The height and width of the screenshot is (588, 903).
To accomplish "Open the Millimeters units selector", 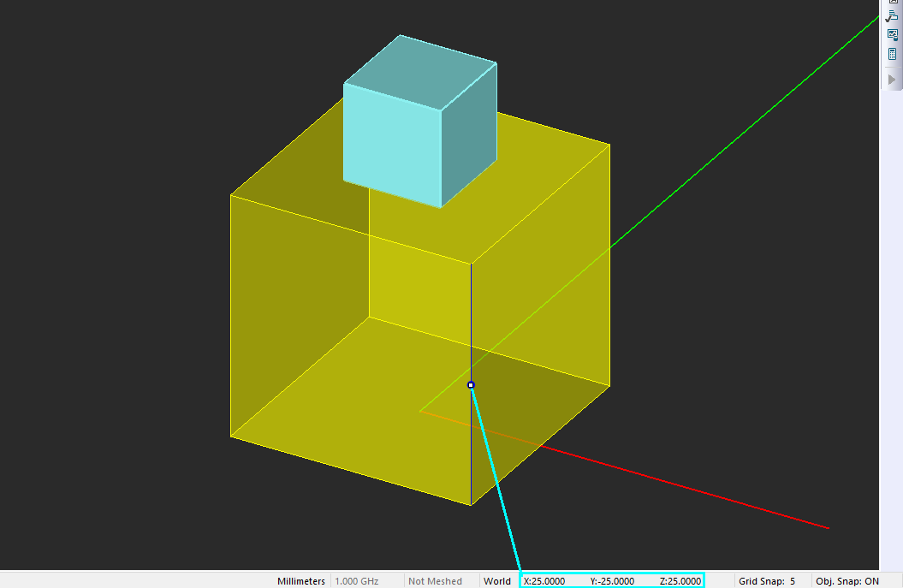I will (301, 581).
